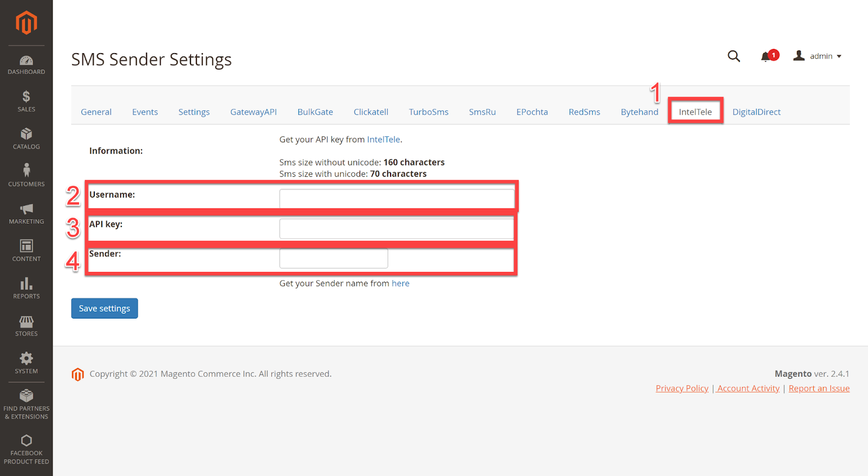Open the Privacy Policy link

(x=682, y=389)
